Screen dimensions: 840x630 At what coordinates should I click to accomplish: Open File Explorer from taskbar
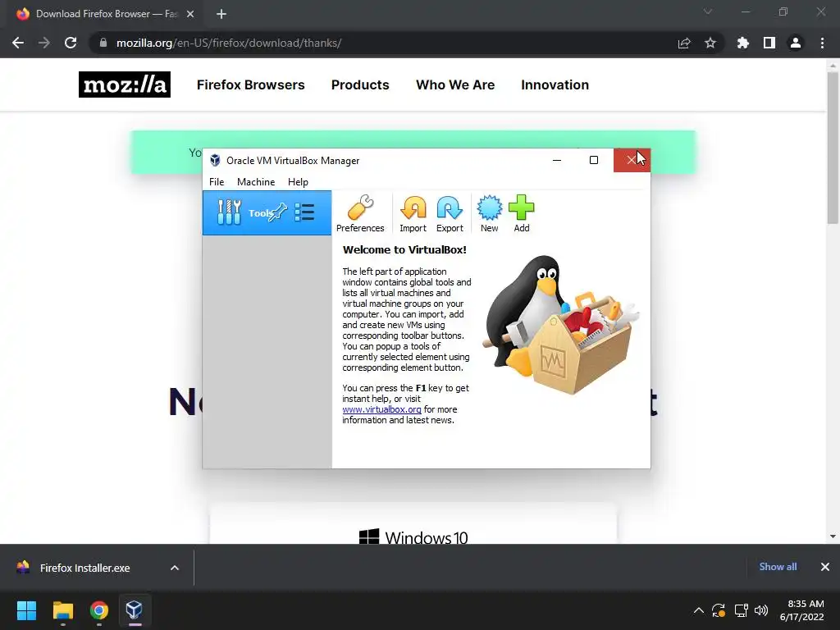coord(62,610)
